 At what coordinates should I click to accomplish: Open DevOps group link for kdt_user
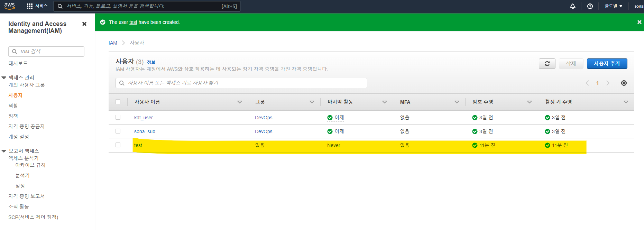point(264,118)
